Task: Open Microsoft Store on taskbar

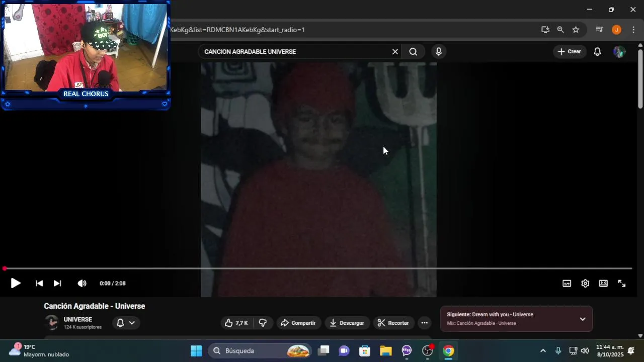Action: pos(365,351)
